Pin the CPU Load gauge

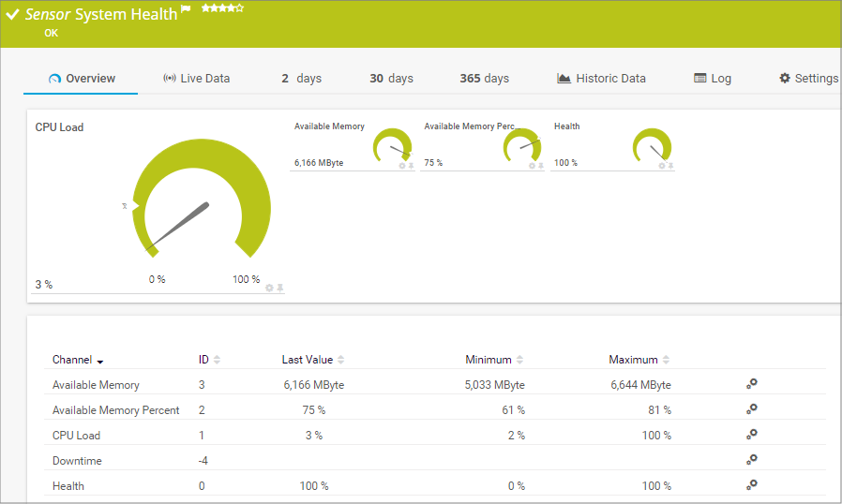point(279,288)
